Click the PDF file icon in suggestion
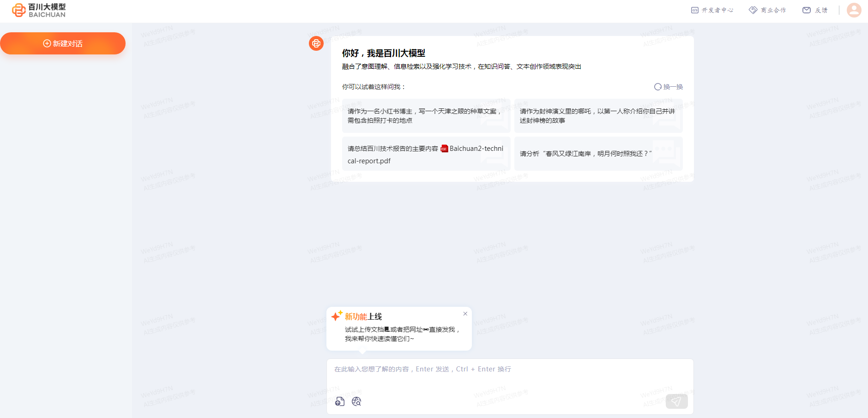The image size is (868, 418). 444,149
